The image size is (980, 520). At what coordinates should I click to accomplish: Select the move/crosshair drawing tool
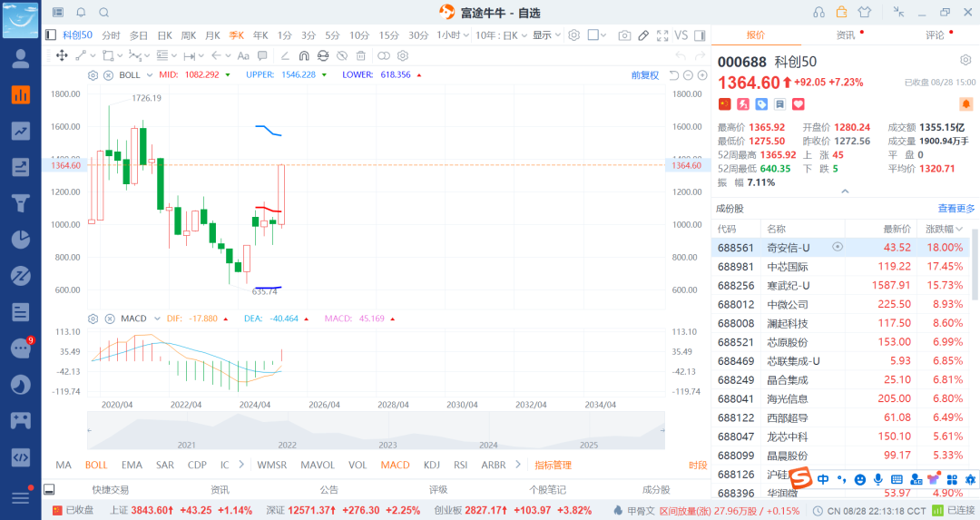coord(62,55)
